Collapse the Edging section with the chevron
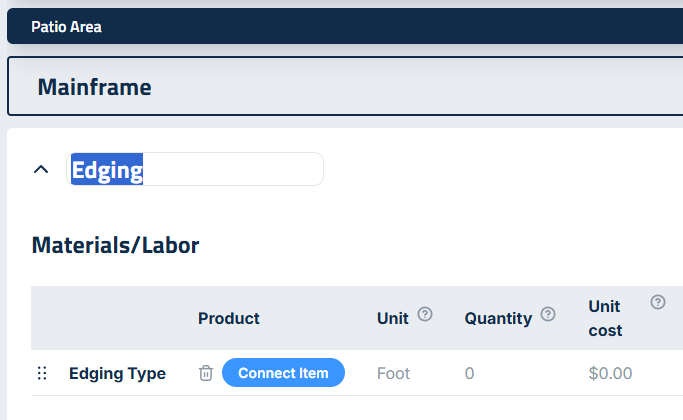The width and height of the screenshot is (683, 420). (x=41, y=169)
